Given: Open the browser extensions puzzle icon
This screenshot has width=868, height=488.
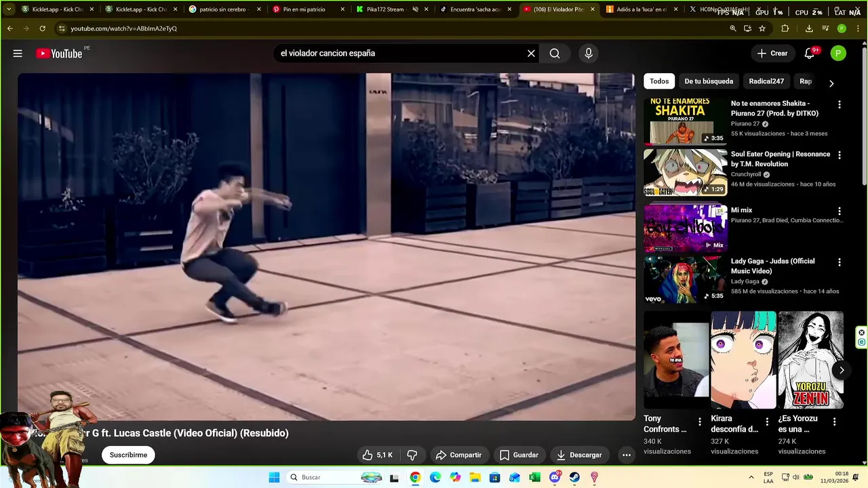Looking at the screenshot, I should tap(785, 28).
